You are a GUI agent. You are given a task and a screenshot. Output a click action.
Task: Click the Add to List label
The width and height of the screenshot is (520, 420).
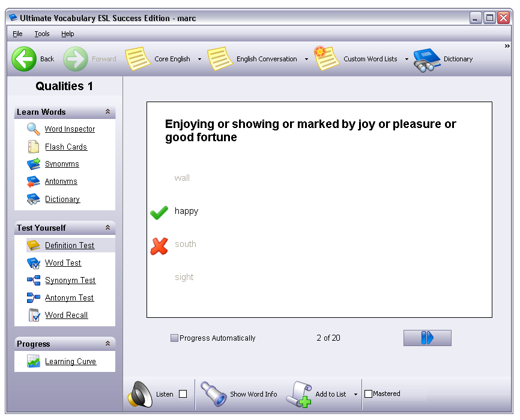tap(331, 394)
